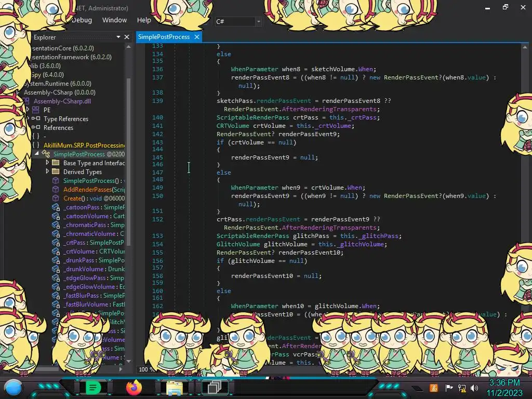The image size is (532, 399).
Task: Select the Assembly-CSharp.dll module node
Action: [62, 101]
